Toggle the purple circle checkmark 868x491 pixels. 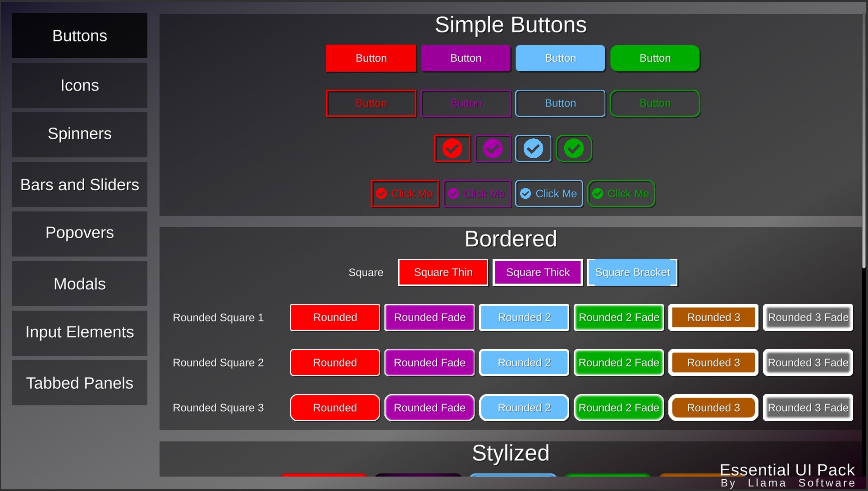pos(493,148)
